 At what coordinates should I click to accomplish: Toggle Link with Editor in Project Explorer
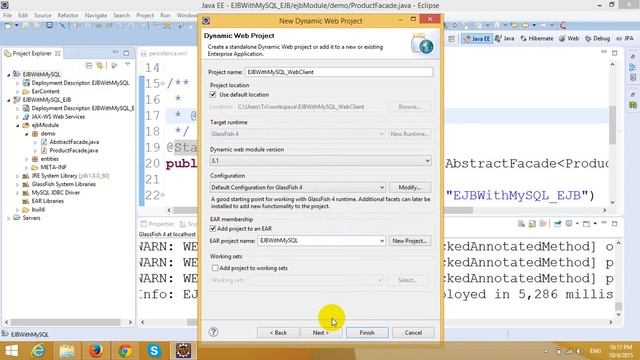(x=100, y=65)
